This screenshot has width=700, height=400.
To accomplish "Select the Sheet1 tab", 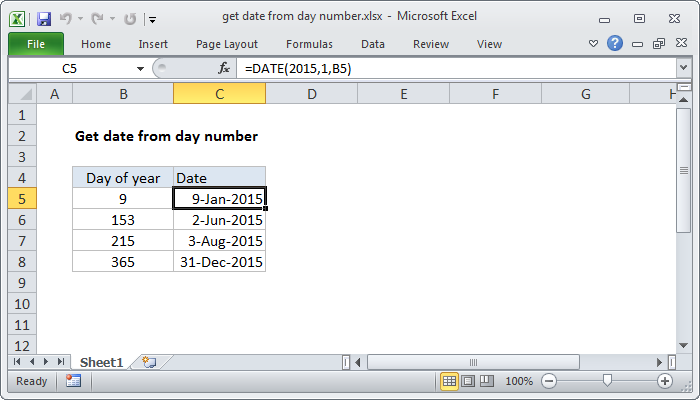I will coord(101,362).
